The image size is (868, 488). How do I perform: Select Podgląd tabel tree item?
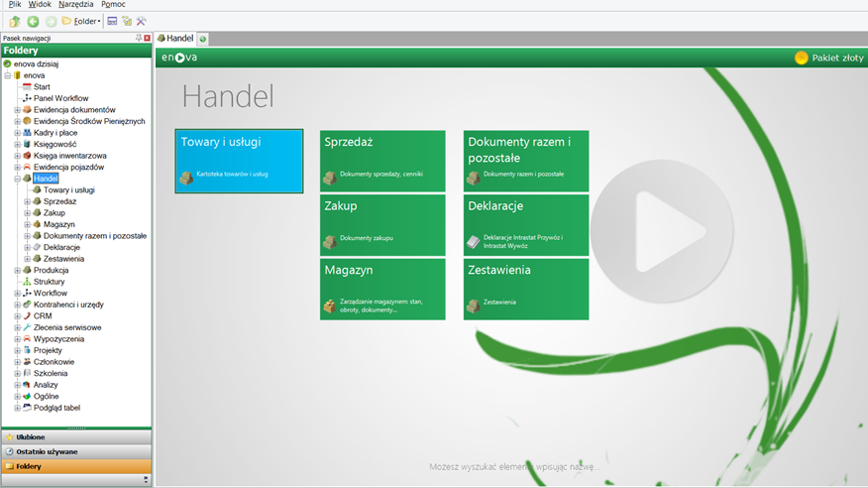point(56,408)
